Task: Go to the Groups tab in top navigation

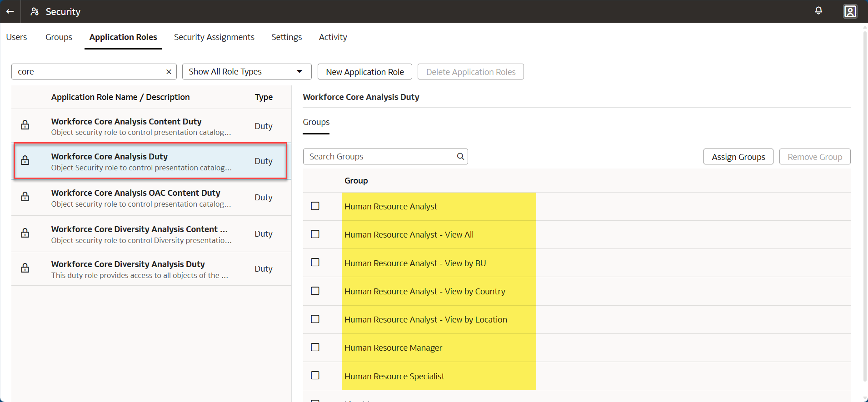Action: click(x=59, y=37)
